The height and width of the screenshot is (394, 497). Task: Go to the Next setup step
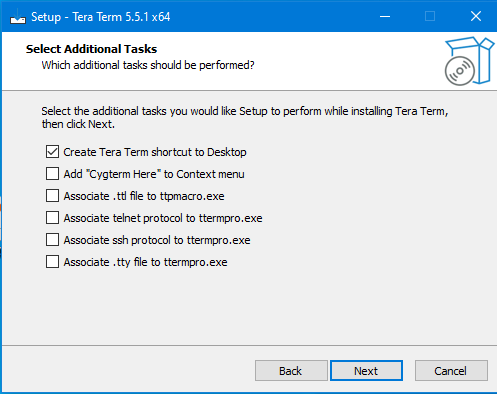point(366,371)
